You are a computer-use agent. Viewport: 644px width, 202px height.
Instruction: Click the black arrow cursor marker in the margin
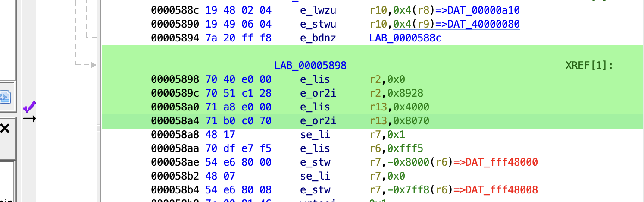pos(30,119)
